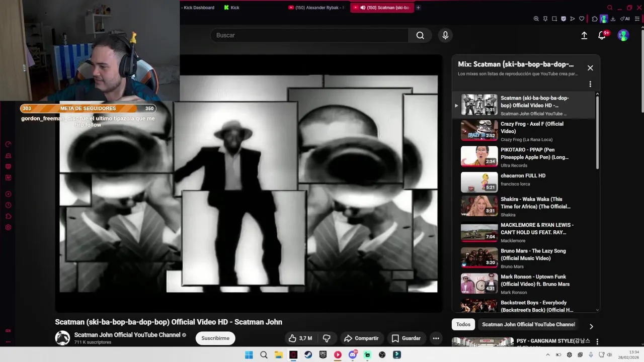This screenshot has width=644, height=362.
Task: Take a snapshot with the capture icon
Action: click(554, 19)
